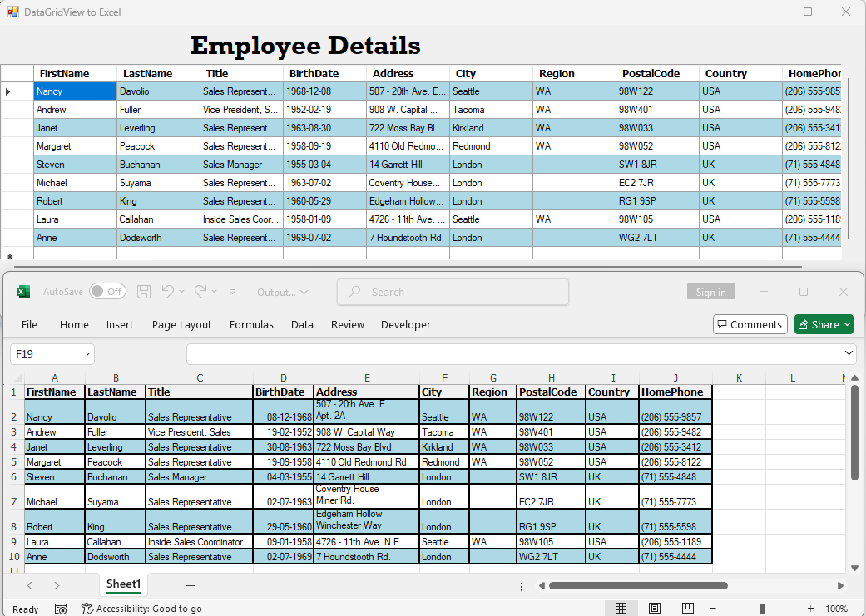Switch to the Formulas ribbon tab
The width and height of the screenshot is (866, 616).
tap(251, 324)
